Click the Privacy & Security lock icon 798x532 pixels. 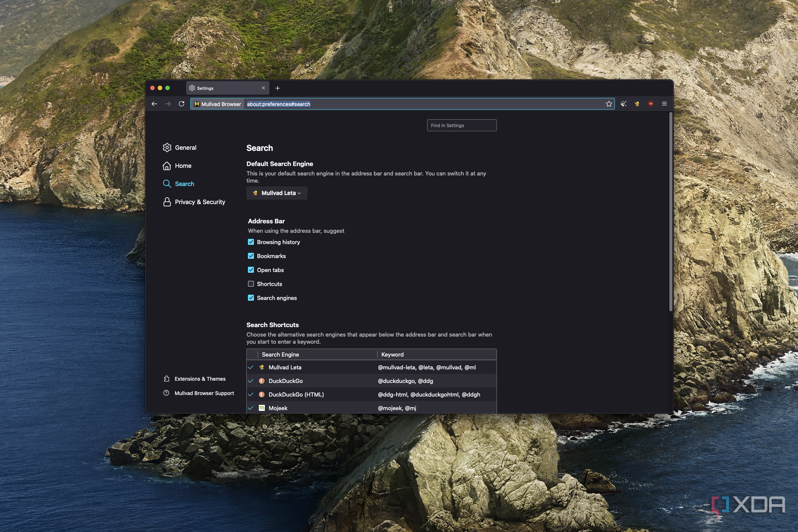(167, 202)
